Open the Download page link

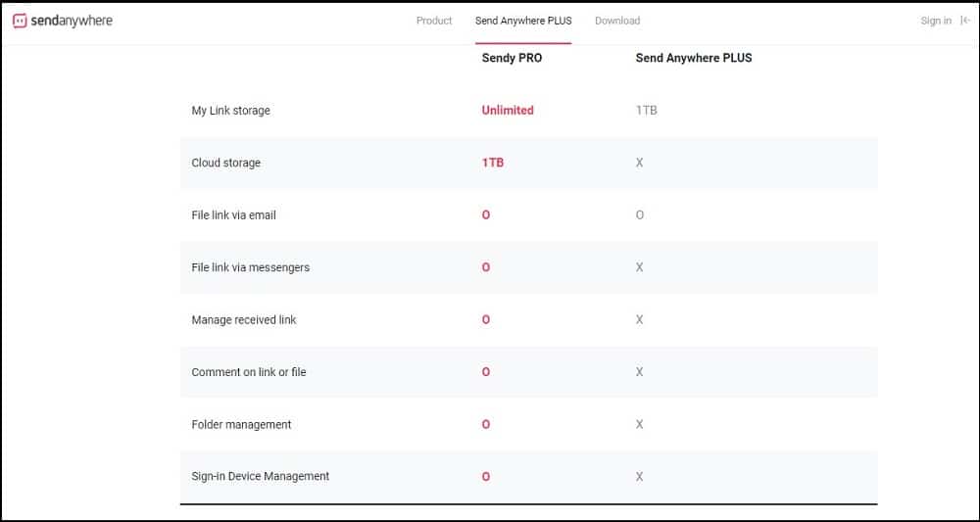pos(617,21)
